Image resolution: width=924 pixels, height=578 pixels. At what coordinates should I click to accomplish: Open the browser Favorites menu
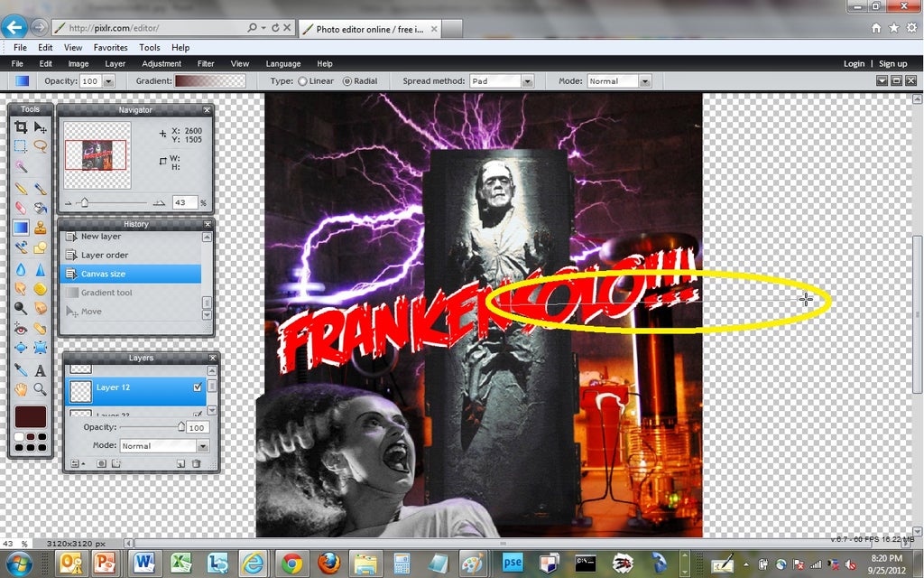tap(110, 48)
